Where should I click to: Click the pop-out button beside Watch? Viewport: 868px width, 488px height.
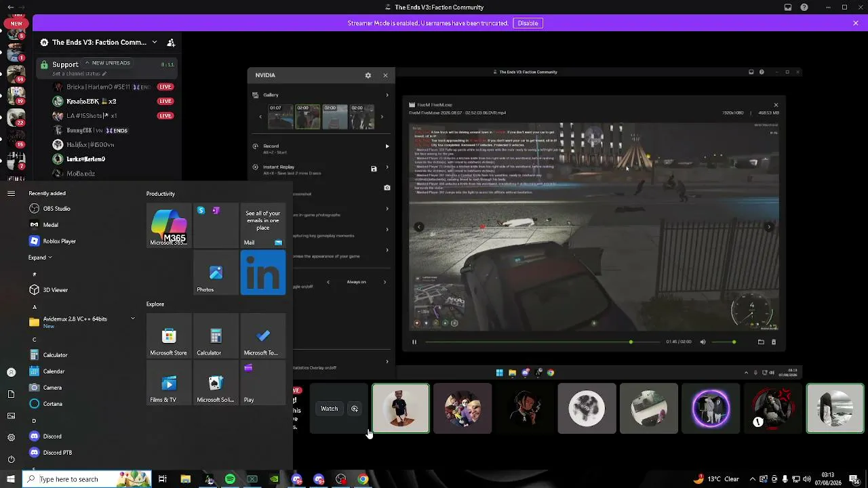pyautogui.click(x=355, y=409)
